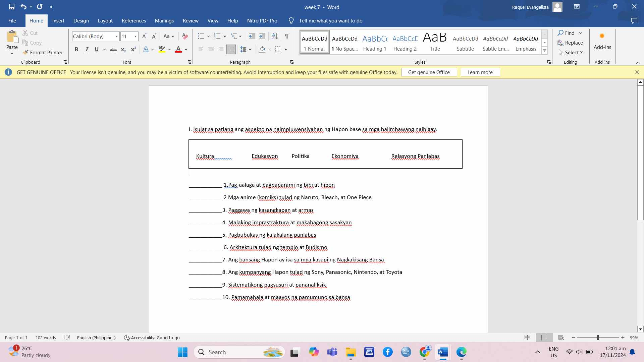Close the genuine Office warning bar
644x362 pixels.
point(637,72)
